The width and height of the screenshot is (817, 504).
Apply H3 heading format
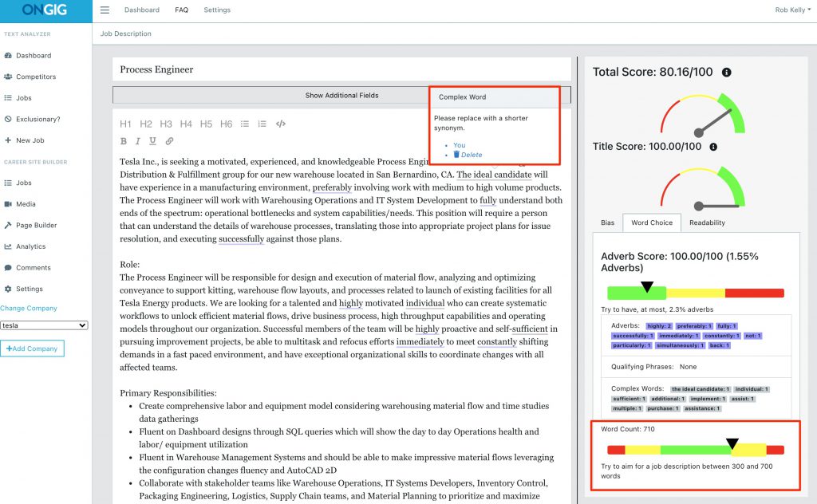[166, 124]
